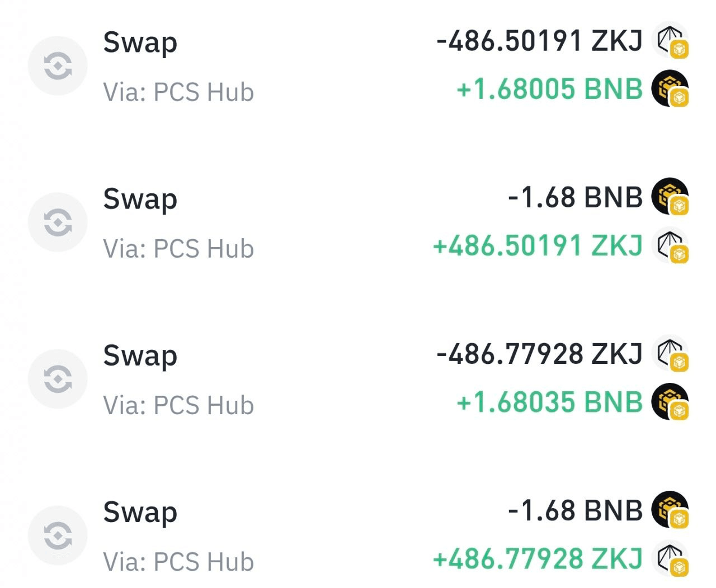The width and height of the screenshot is (716, 588).
Task: Click the +1.68035 BNB green amount
Action: point(550,402)
